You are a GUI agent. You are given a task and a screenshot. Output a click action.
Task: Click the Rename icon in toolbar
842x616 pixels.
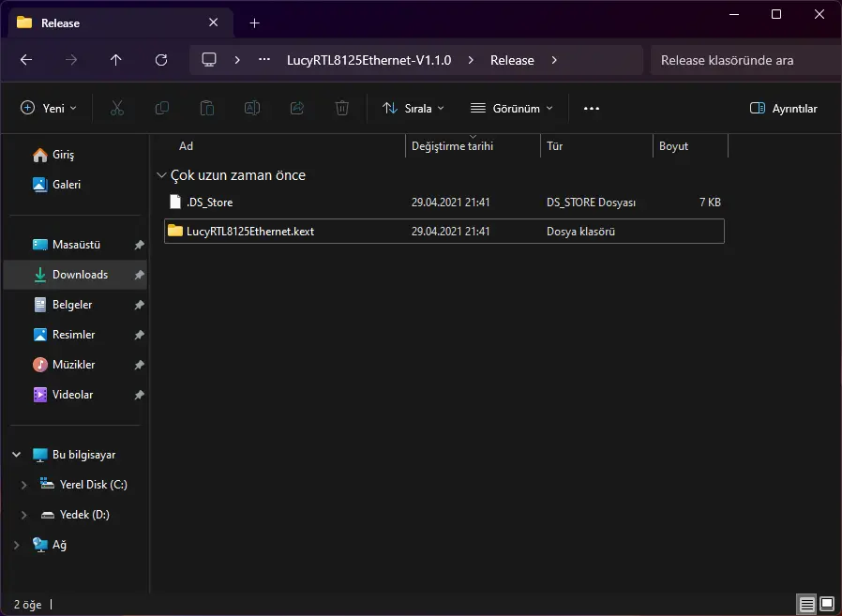252,108
